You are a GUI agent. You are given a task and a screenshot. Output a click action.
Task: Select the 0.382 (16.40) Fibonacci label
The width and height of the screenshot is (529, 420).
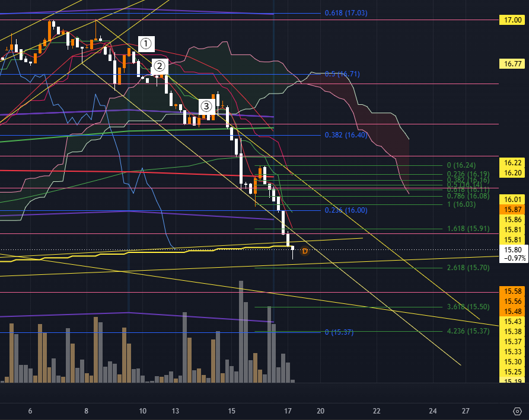346,135
